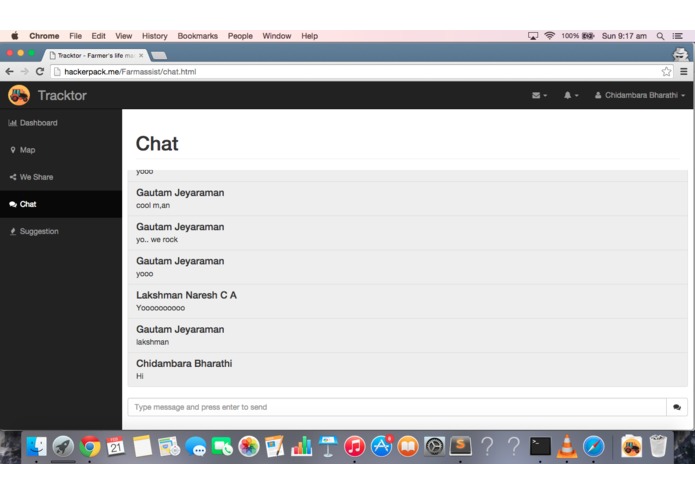Open tractor folder icon in dock

point(631,446)
